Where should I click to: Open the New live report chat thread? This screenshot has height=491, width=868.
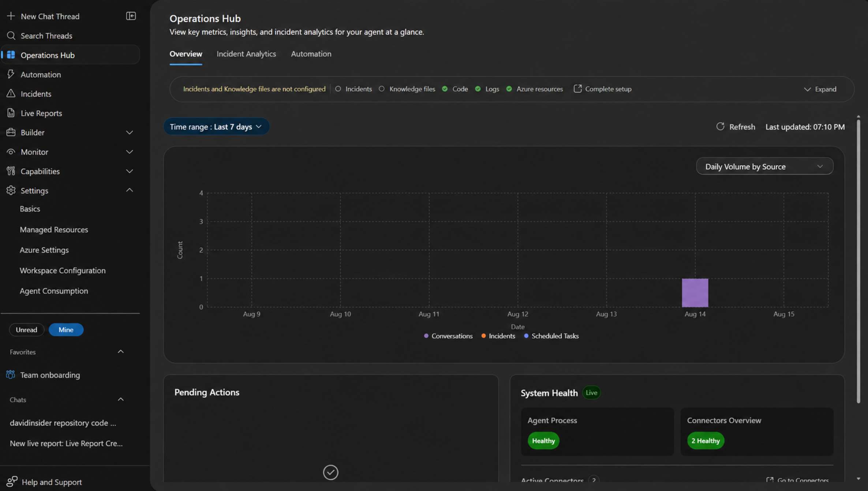pyautogui.click(x=66, y=443)
